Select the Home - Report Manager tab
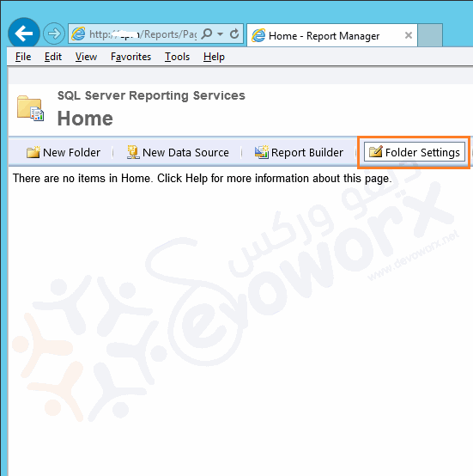Image resolution: width=473 pixels, height=476 pixels. pos(332,35)
